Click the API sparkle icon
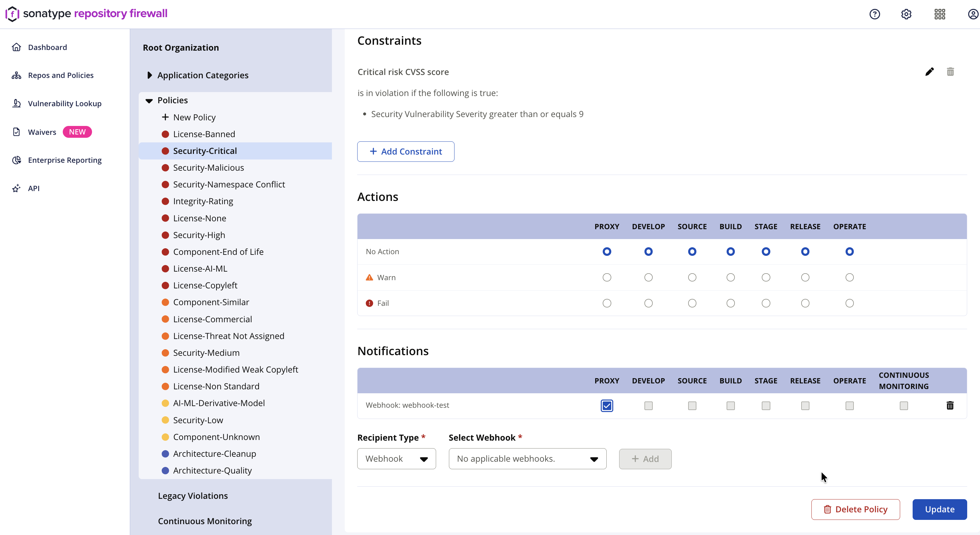This screenshot has width=980, height=535. click(16, 188)
